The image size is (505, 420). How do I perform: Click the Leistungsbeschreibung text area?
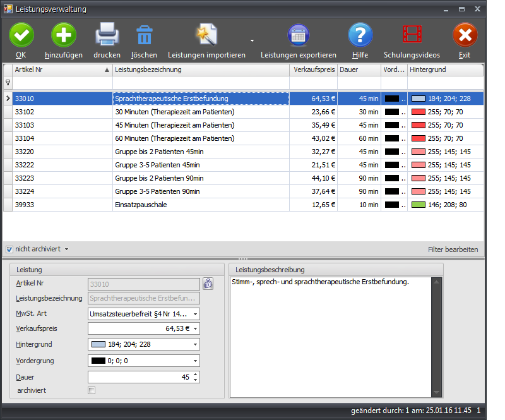(330, 337)
